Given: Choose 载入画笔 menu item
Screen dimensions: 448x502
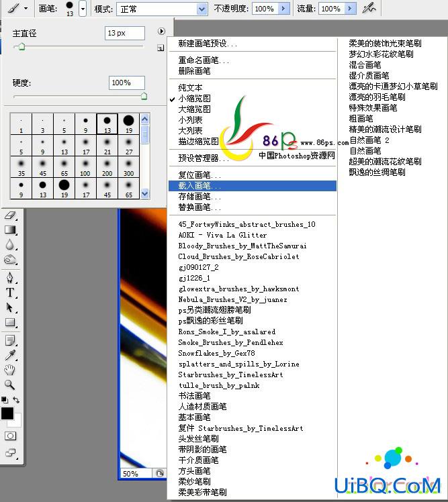Looking at the screenshot, I should (x=252, y=186).
